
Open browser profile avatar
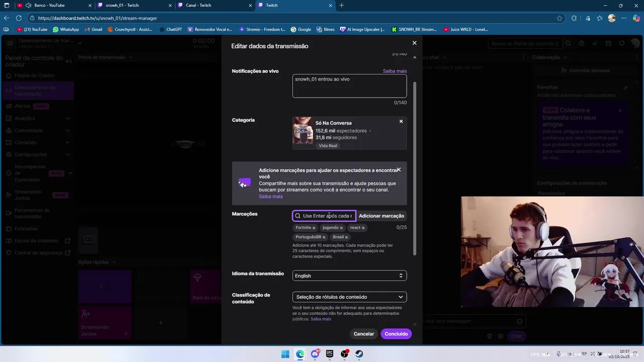(x=612, y=18)
